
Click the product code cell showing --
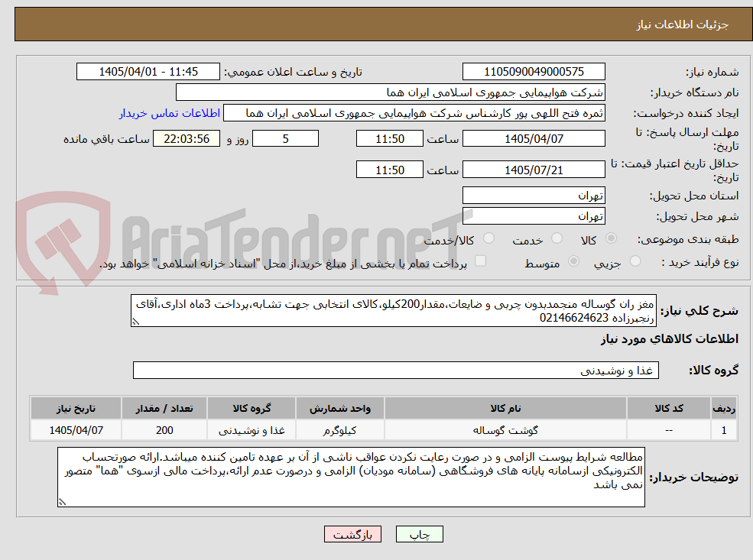(x=669, y=430)
